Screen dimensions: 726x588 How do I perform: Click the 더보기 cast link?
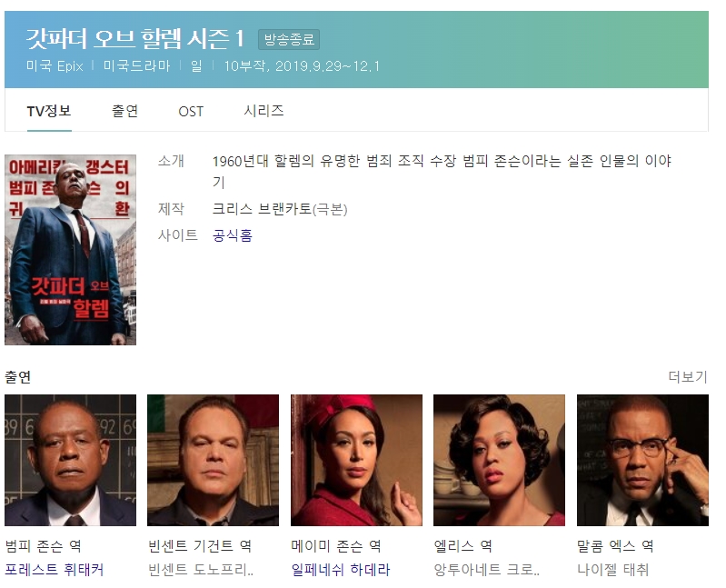click(x=688, y=377)
